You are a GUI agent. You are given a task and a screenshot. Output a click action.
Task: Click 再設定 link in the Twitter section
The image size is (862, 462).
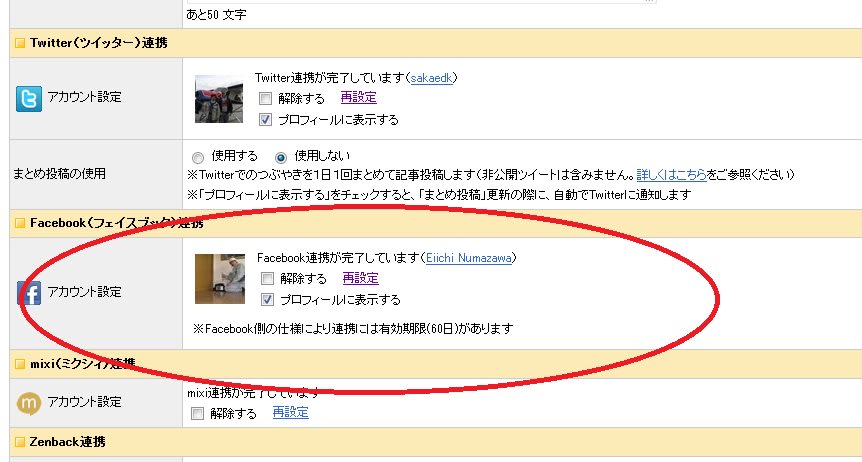point(358,98)
